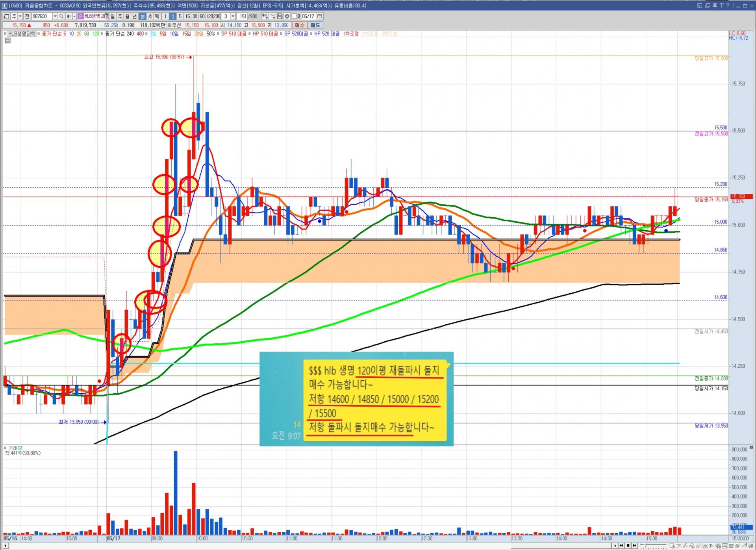Expand the minute interval value dropdown
This screenshot has width=756, height=550.
(x=233, y=16)
